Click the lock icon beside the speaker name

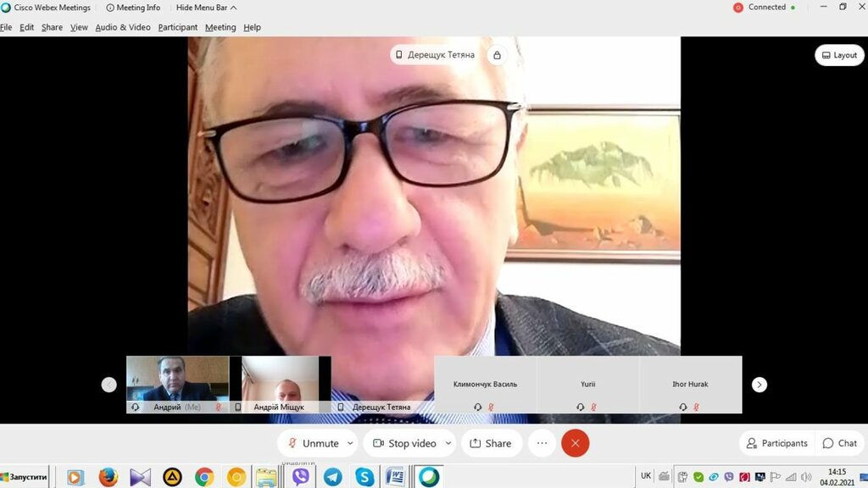pyautogui.click(x=498, y=55)
